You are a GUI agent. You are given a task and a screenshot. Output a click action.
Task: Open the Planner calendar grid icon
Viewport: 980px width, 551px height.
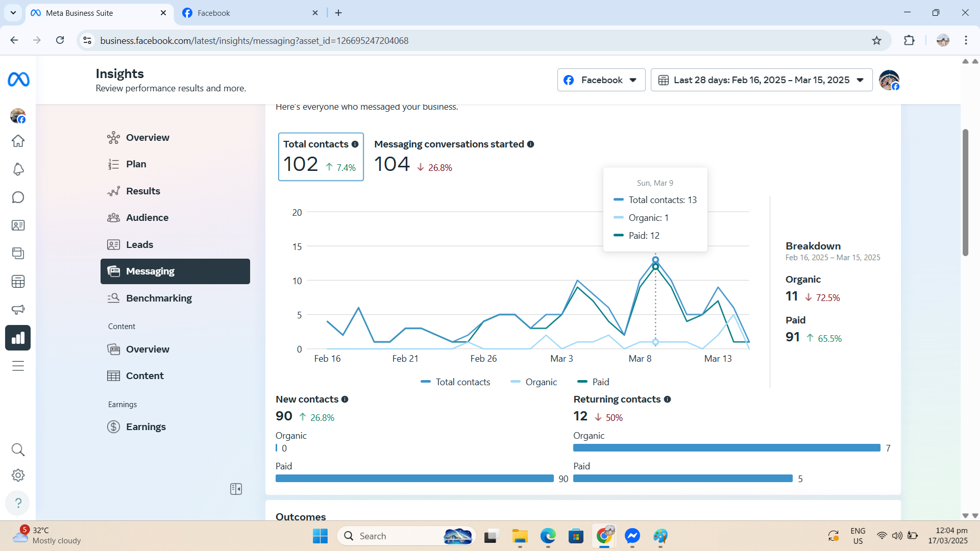[x=18, y=282]
